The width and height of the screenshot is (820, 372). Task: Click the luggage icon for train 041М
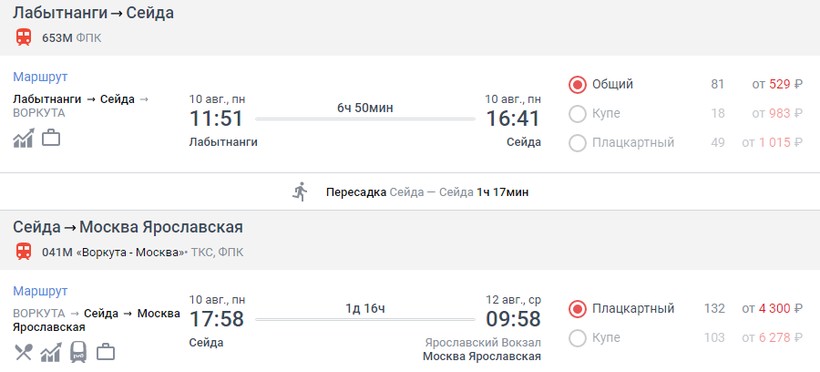coord(106,352)
